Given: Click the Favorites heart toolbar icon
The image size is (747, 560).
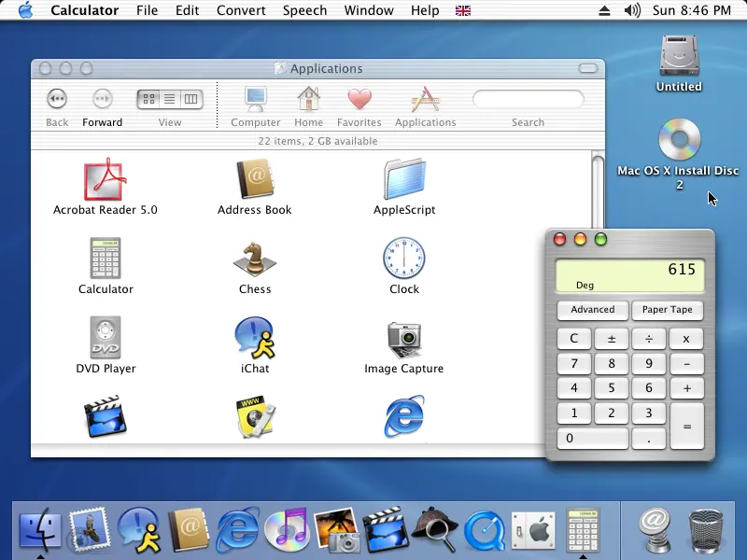Looking at the screenshot, I should pos(359,99).
